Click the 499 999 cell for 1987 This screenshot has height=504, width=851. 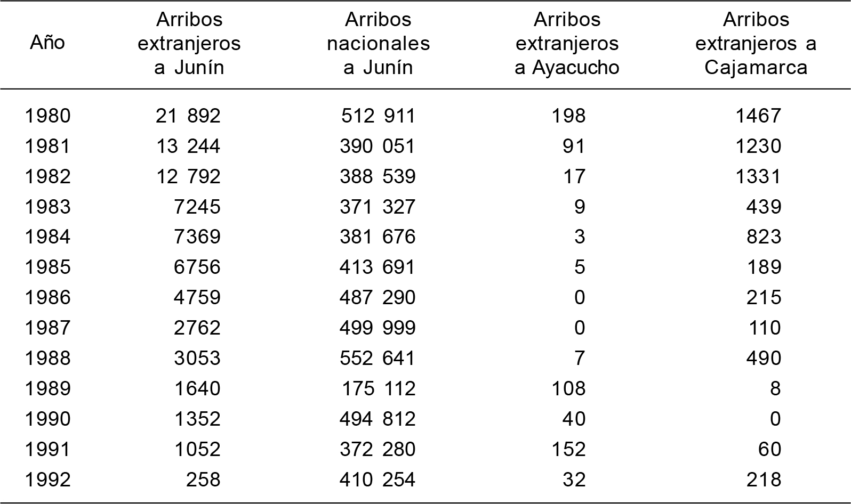click(x=378, y=328)
